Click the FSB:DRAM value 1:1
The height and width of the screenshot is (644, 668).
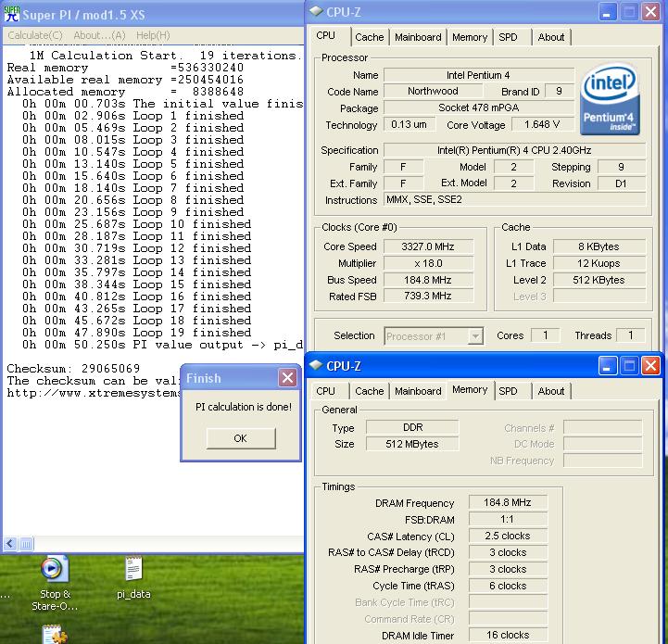tap(508, 520)
